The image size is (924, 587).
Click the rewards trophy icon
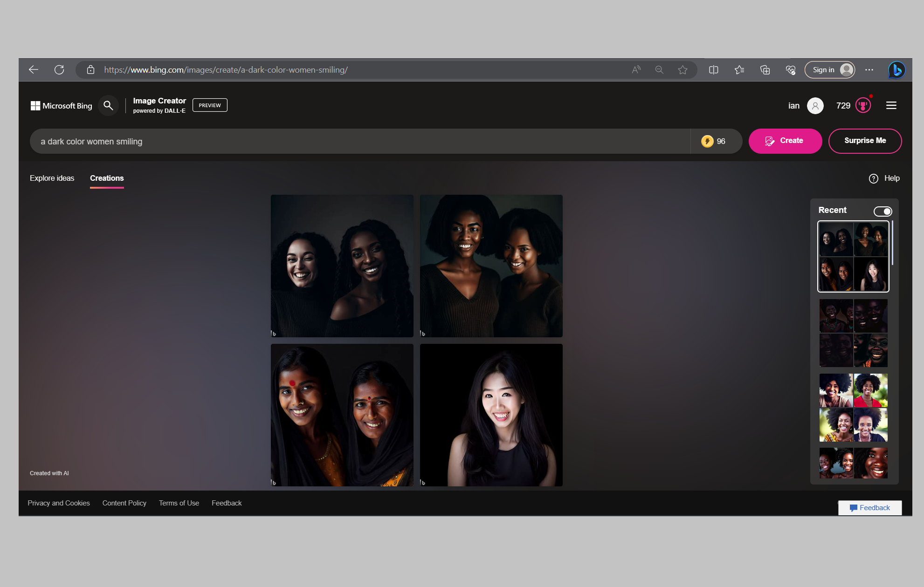click(863, 106)
